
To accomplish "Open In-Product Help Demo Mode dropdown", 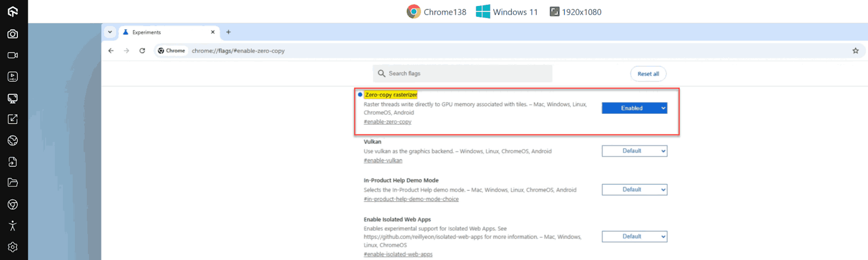I will (x=634, y=190).
